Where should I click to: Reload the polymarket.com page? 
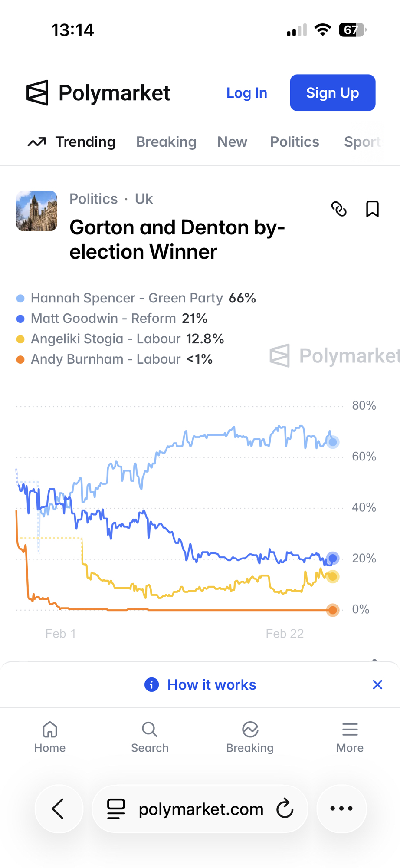click(x=285, y=809)
